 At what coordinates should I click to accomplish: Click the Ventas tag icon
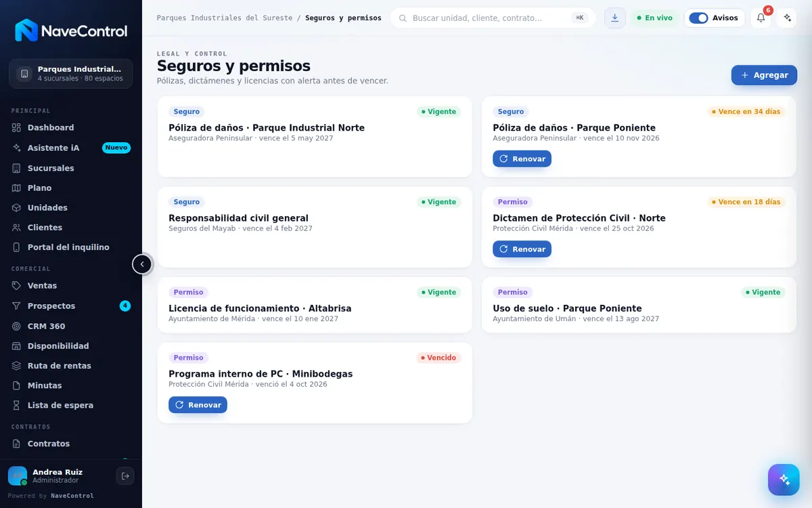coord(17,286)
